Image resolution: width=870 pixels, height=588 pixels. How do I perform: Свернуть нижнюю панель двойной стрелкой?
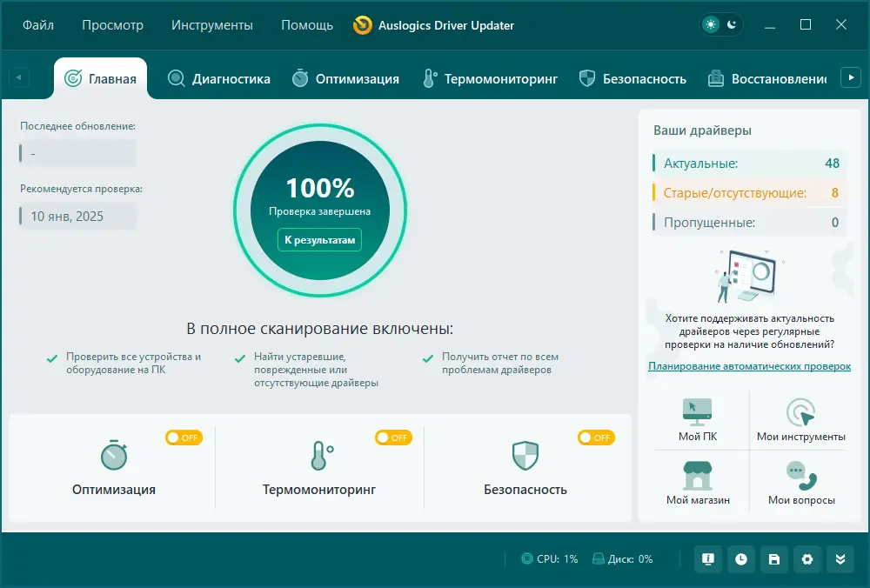pyautogui.click(x=840, y=559)
